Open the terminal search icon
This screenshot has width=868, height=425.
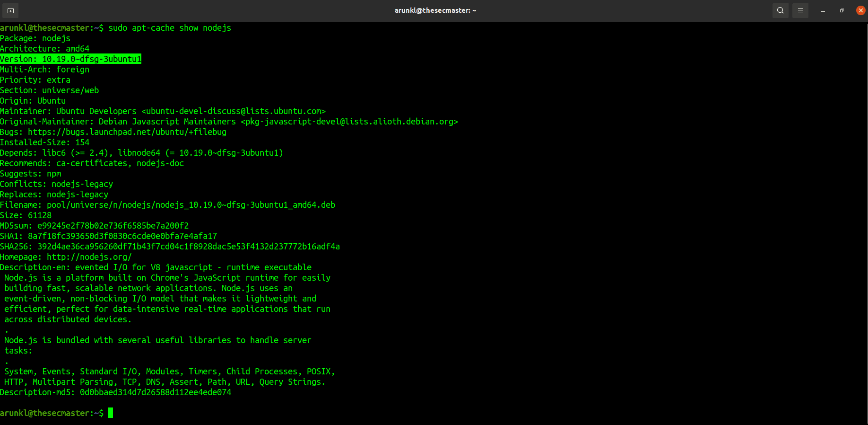(781, 10)
